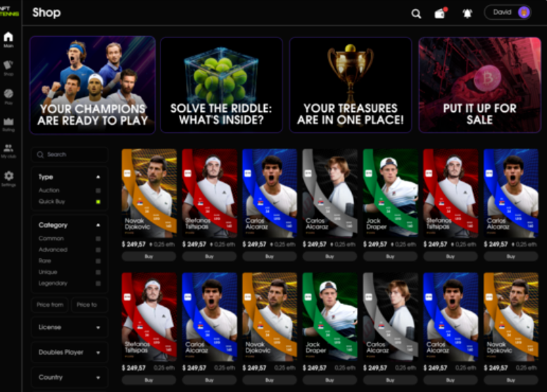Click the Price from field
The width and height of the screenshot is (547, 392).
tap(50, 305)
